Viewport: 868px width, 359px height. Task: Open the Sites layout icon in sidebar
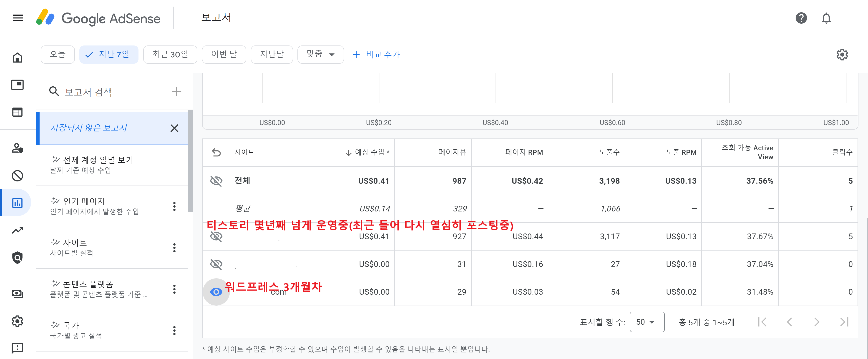coord(18,112)
